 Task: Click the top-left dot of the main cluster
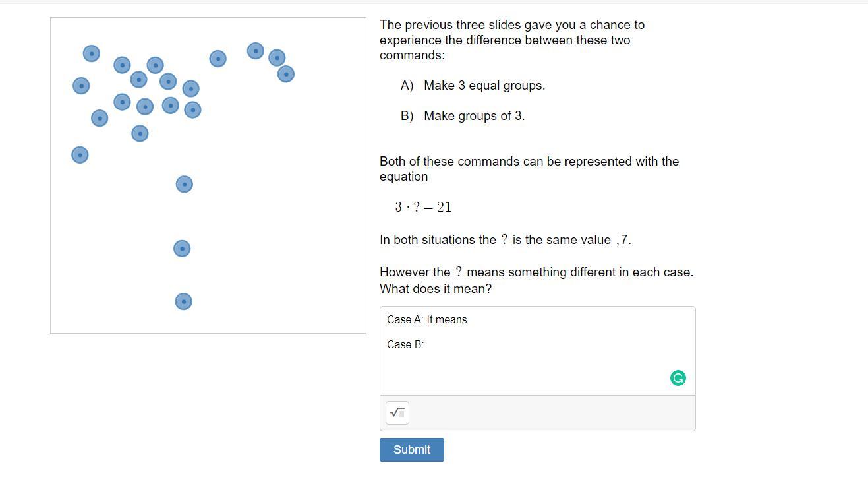(92, 53)
